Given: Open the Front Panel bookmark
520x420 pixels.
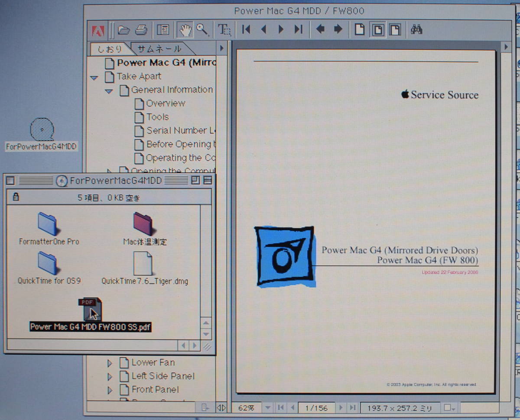Looking at the screenshot, I should coord(155,390).
